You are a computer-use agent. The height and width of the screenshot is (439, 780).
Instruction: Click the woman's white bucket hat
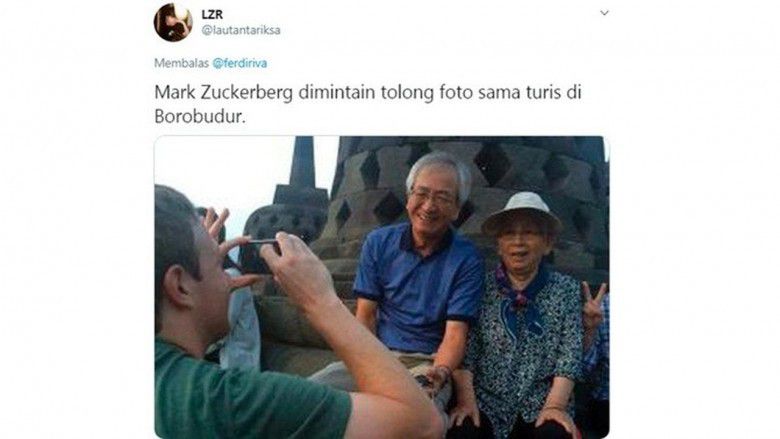(x=522, y=212)
